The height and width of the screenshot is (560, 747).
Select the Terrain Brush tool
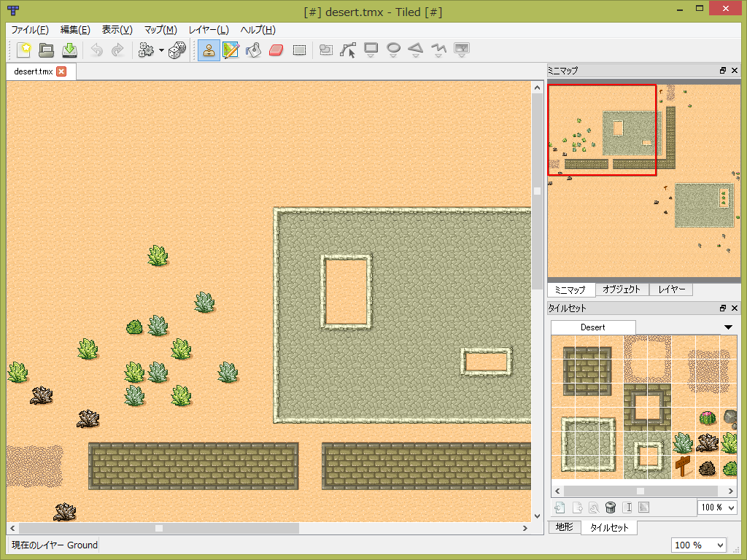point(231,50)
